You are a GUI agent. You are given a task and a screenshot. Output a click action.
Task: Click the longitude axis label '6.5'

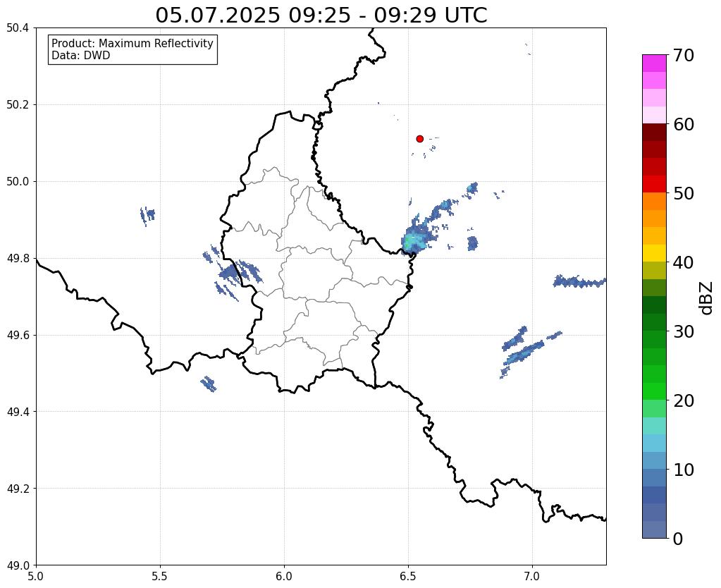[408, 576]
